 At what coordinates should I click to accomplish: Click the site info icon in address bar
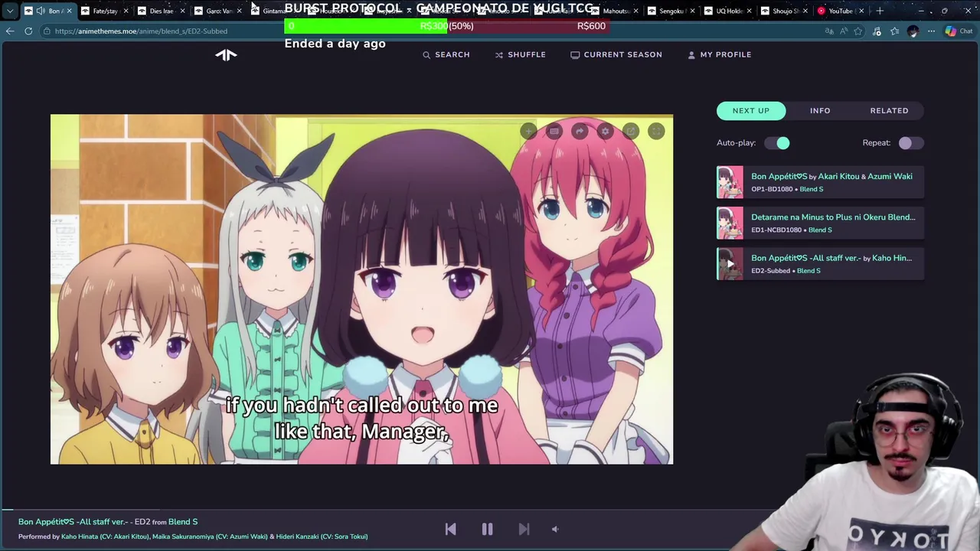coord(47,31)
